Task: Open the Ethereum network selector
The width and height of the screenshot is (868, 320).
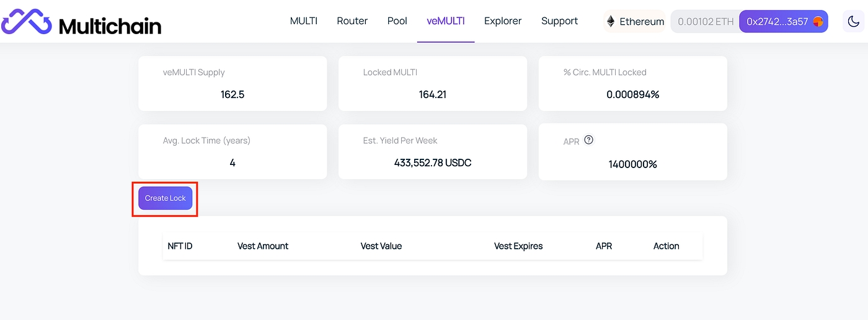Action: tap(634, 22)
